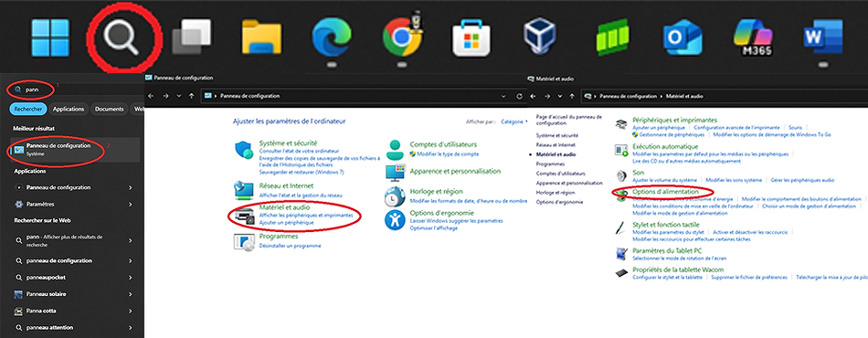Open the Horloge et région clock icon
The width and height of the screenshot is (868, 338).
(x=395, y=196)
